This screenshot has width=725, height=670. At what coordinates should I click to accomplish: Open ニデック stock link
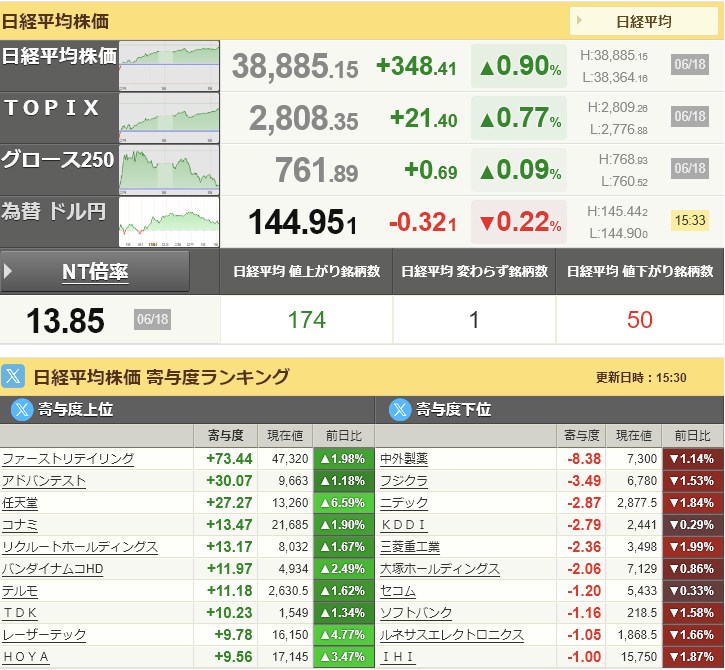tap(404, 503)
